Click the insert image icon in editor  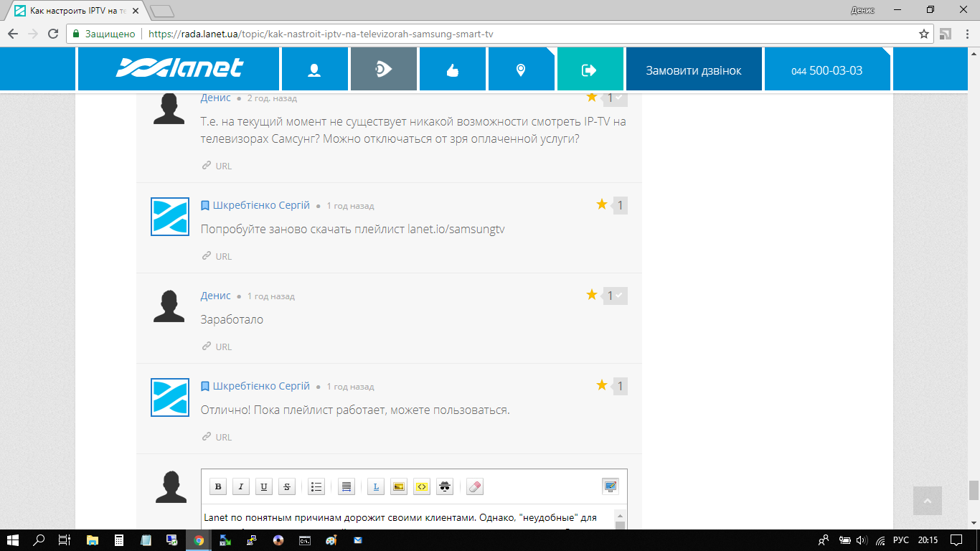tap(399, 487)
